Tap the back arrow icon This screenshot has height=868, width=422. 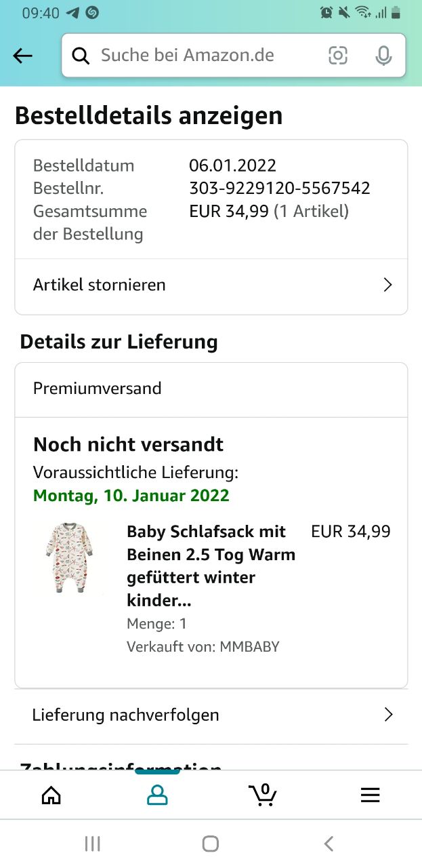click(x=22, y=56)
